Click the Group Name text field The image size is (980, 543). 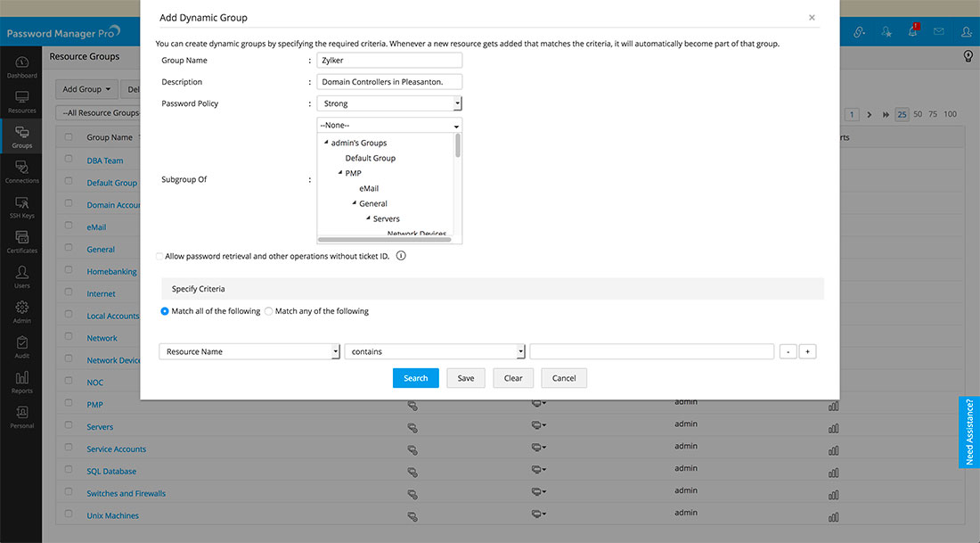(389, 61)
